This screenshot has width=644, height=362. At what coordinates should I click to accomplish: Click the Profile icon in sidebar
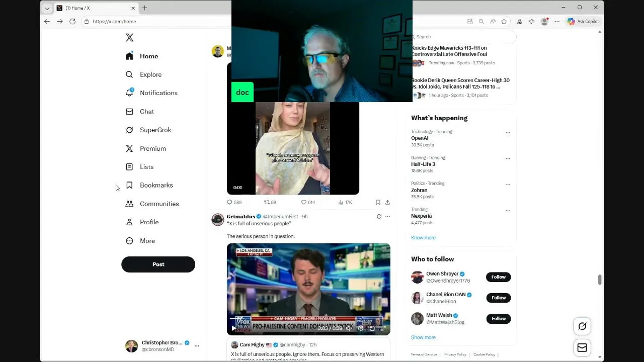tap(129, 222)
